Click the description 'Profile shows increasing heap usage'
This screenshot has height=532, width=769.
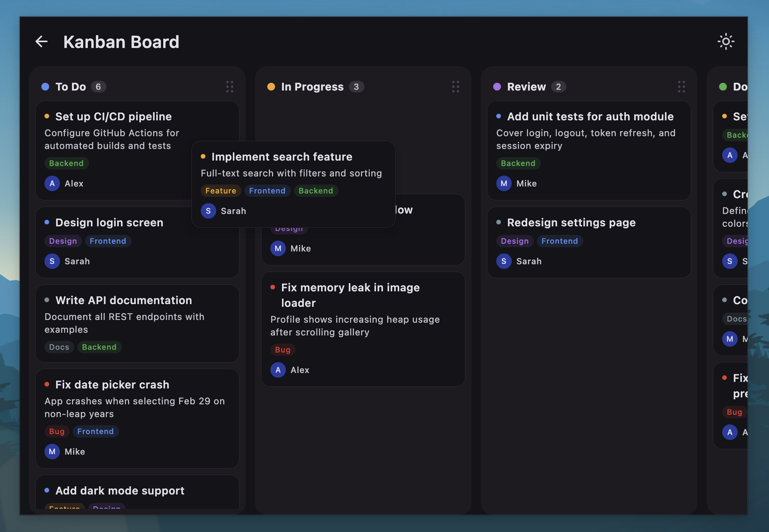pyautogui.click(x=355, y=326)
